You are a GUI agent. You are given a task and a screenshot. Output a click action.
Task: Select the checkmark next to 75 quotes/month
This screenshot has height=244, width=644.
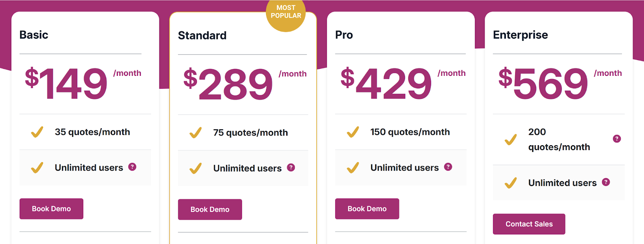pyautogui.click(x=196, y=132)
